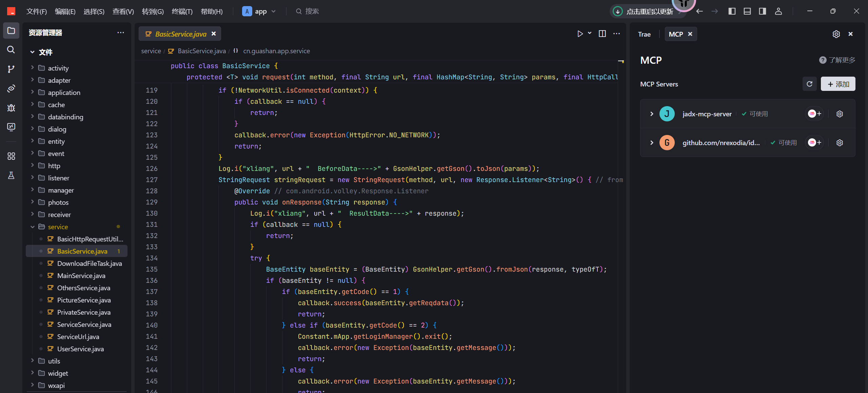Expand the jadx-mcp-server entry
The image size is (868, 393).
[651, 114]
